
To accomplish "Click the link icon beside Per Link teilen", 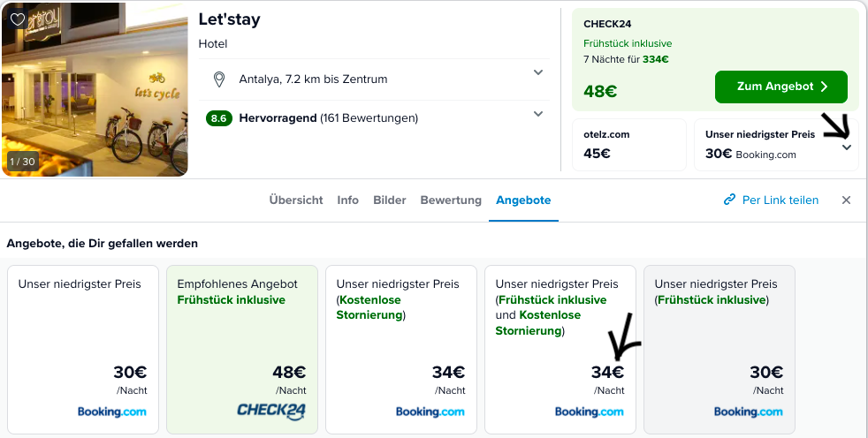I will (729, 200).
